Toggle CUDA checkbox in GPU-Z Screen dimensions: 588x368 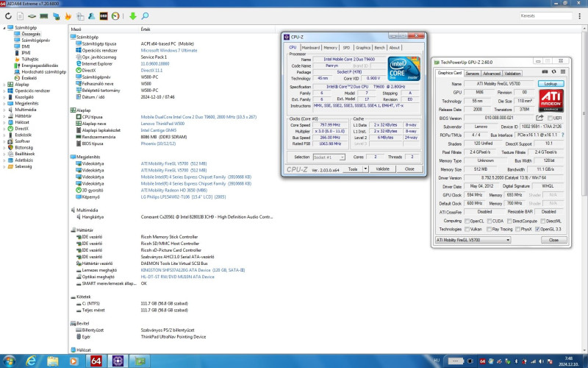click(489, 222)
